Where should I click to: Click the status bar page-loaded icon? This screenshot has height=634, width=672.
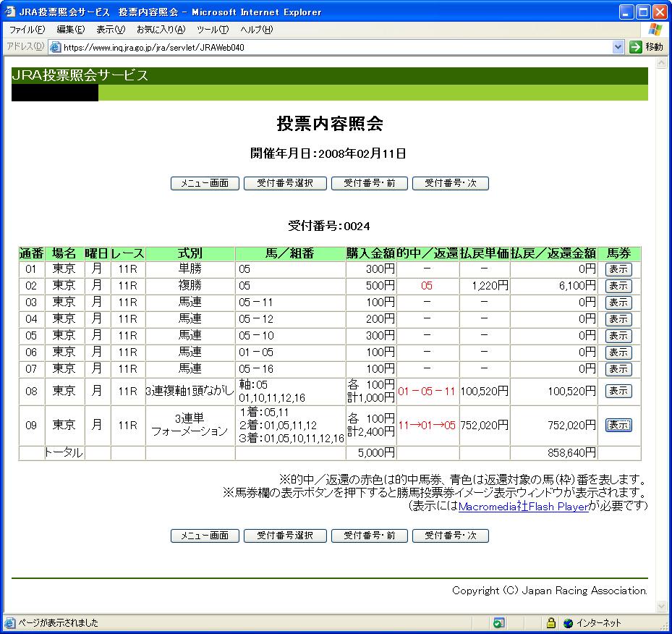[x=9, y=622]
